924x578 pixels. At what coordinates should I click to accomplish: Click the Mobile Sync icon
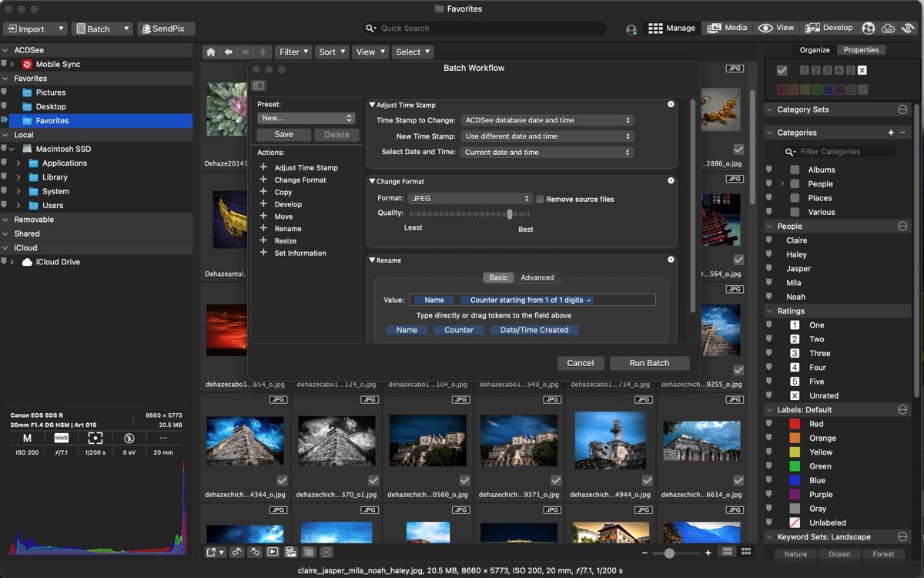[27, 65]
